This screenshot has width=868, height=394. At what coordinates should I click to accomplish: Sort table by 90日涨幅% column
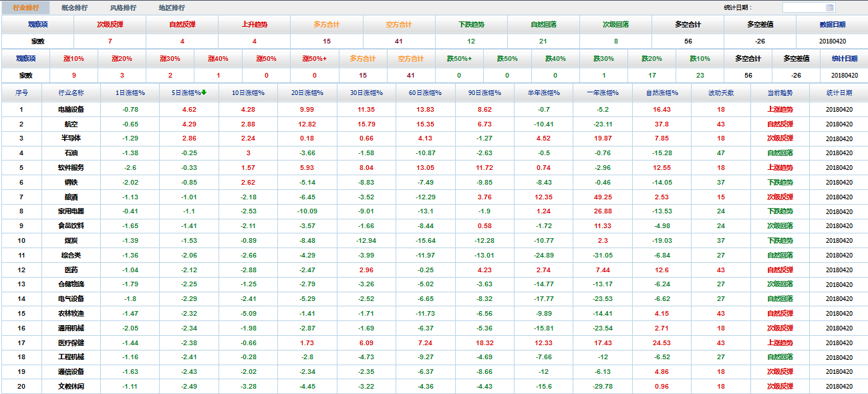coord(484,92)
